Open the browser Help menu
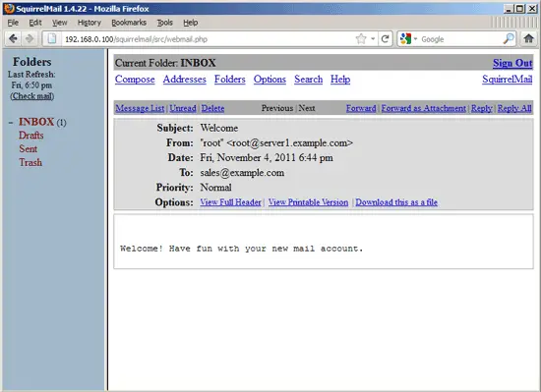 click(x=190, y=23)
